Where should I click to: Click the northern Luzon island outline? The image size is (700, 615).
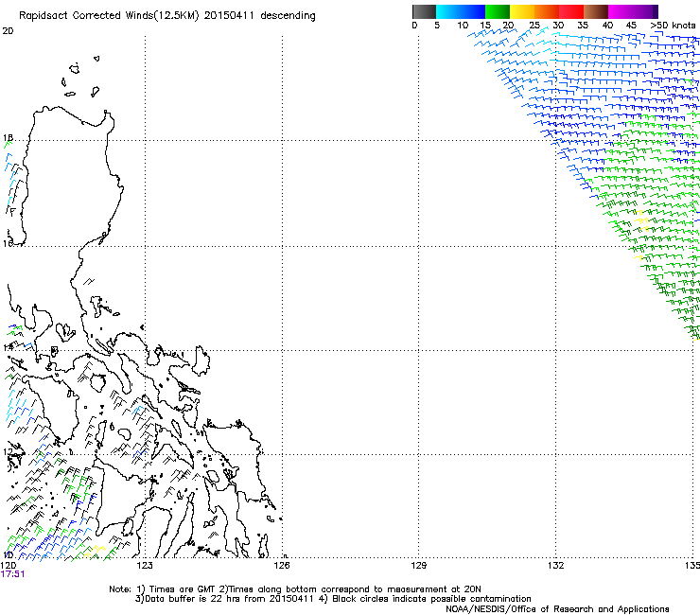[x=72, y=176]
